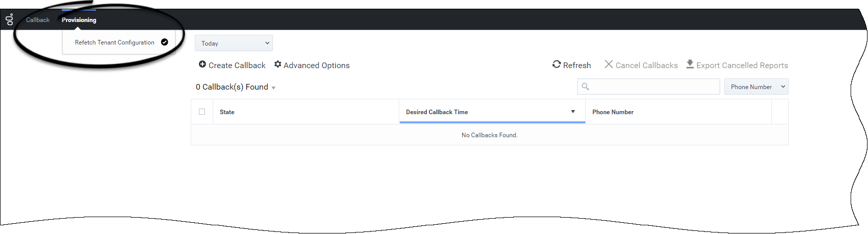The height and width of the screenshot is (234, 868).
Task: Click checkmark icon beside Refetch Tenant Configuration
Action: [165, 42]
